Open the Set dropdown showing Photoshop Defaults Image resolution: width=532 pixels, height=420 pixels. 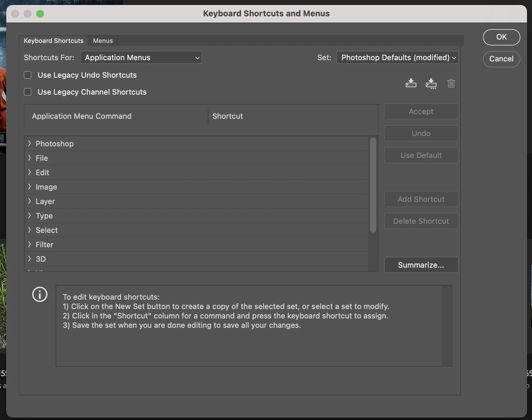tap(397, 57)
